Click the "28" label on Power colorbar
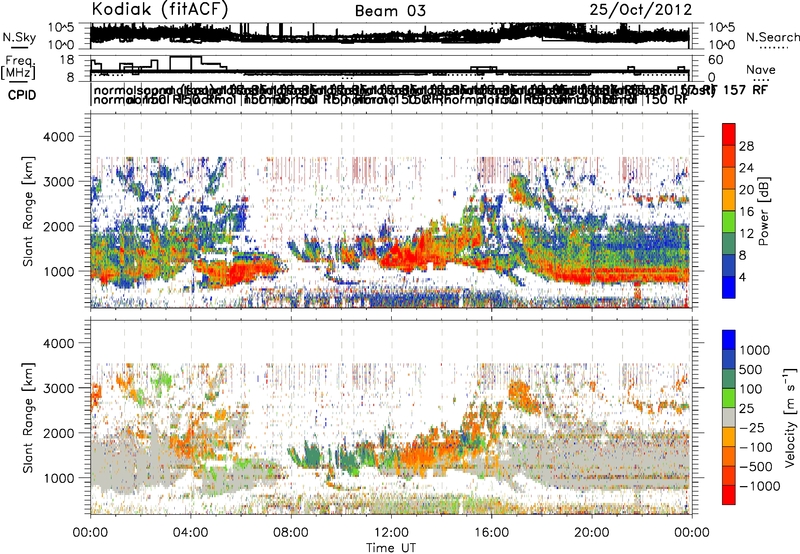 [746, 146]
